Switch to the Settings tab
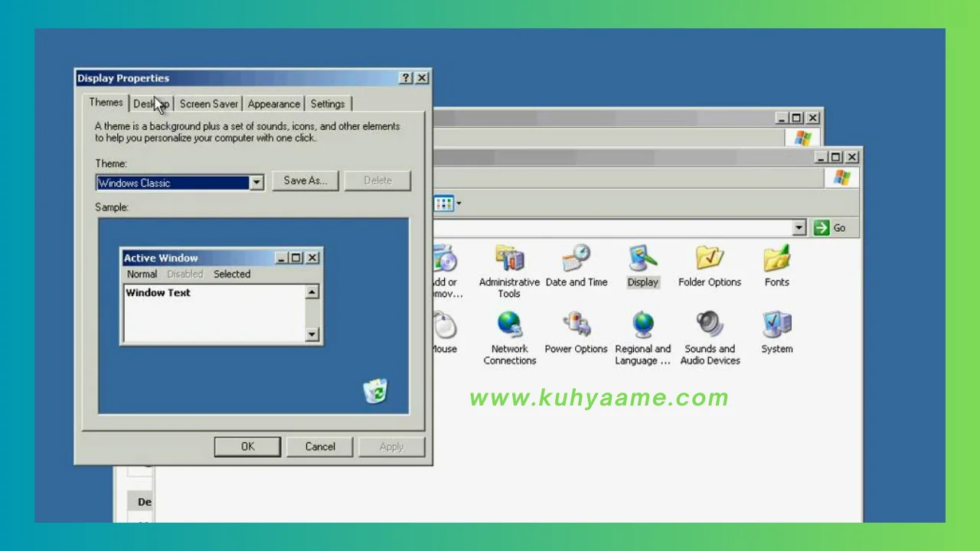The image size is (980, 551). click(x=328, y=104)
